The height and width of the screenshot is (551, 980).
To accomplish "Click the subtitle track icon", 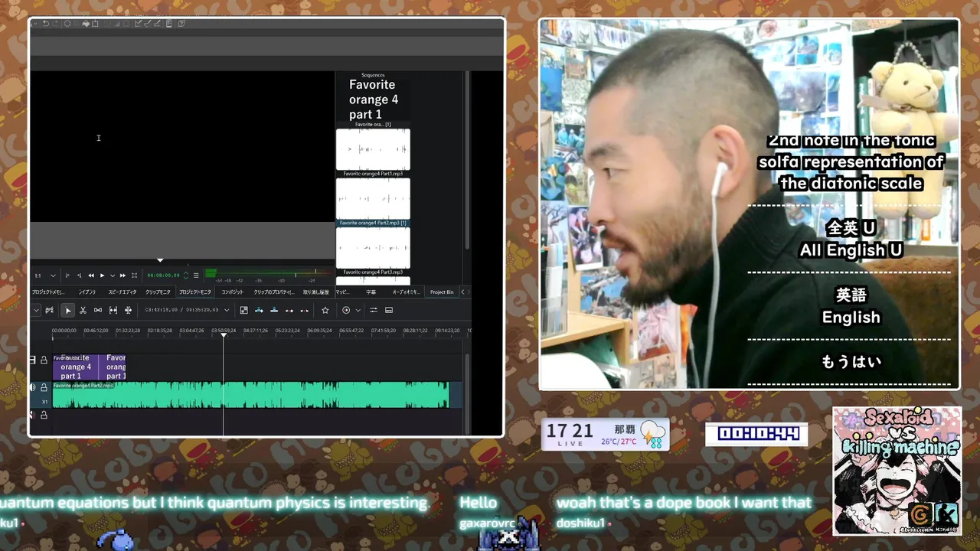I will click(x=389, y=310).
